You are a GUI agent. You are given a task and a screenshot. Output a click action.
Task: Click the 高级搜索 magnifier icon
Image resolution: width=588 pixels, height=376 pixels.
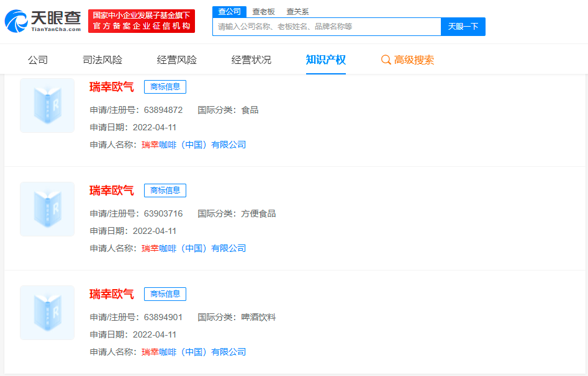click(386, 60)
